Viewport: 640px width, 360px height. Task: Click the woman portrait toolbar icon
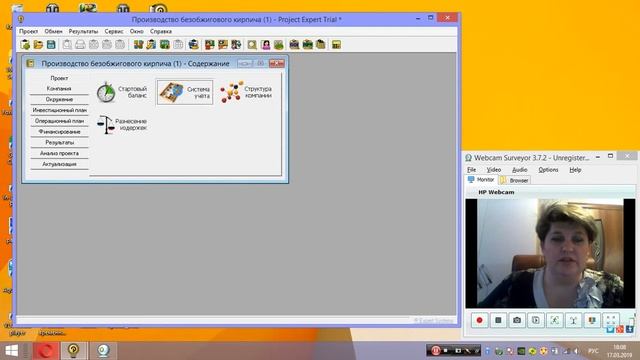point(266,44)
